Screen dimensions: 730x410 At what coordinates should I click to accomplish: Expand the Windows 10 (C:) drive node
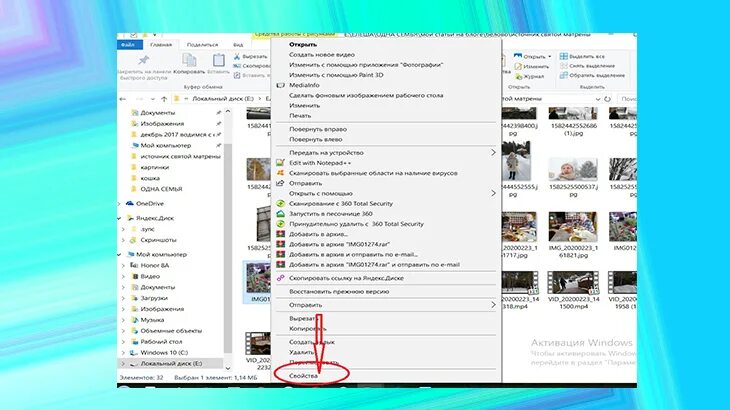124,353
